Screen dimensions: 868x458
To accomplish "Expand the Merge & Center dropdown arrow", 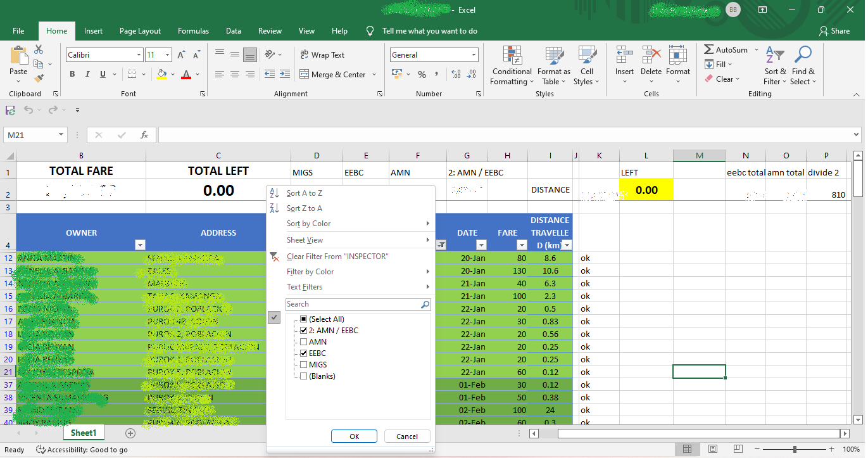I will [374, 74].
